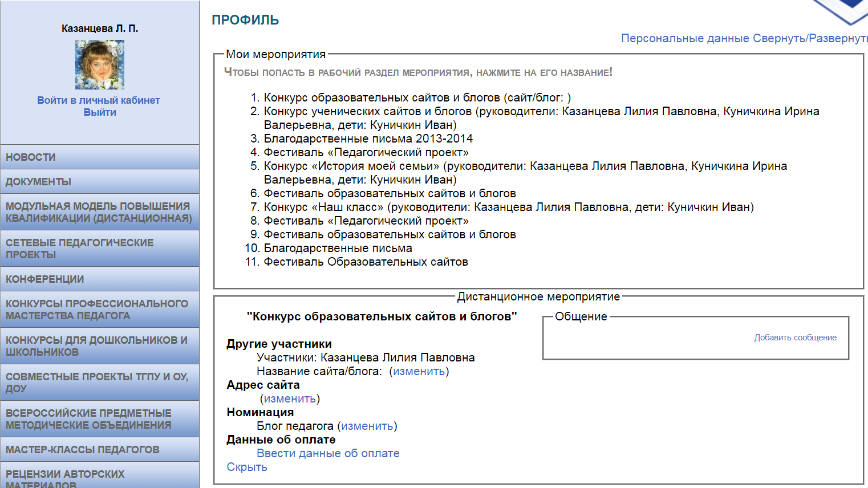Screen dimensions: 868x488
Task: Click the 'Другие участники' heading
Action: tap(279, 344)
